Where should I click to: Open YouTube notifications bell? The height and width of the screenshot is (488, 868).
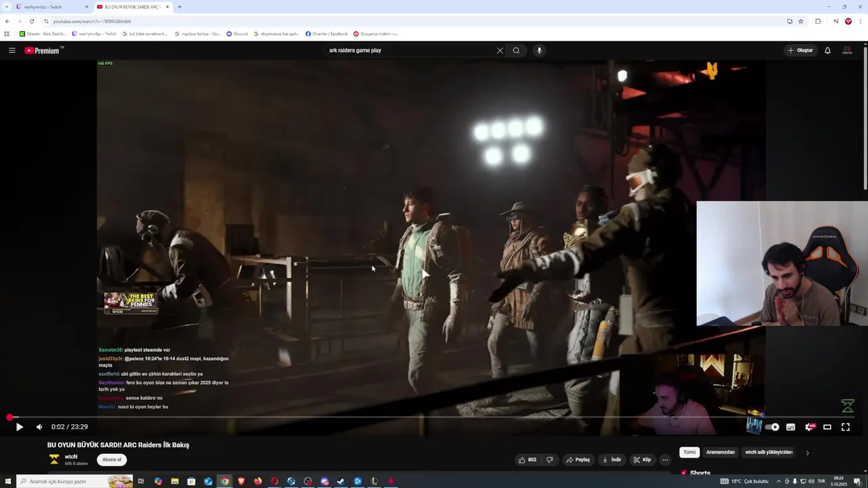pos(827,50)
